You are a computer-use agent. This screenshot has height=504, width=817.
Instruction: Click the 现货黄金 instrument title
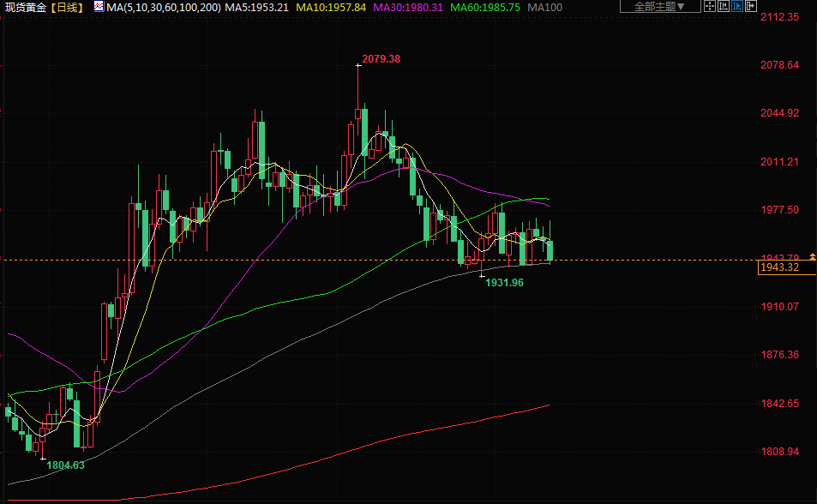click(25, 7)
